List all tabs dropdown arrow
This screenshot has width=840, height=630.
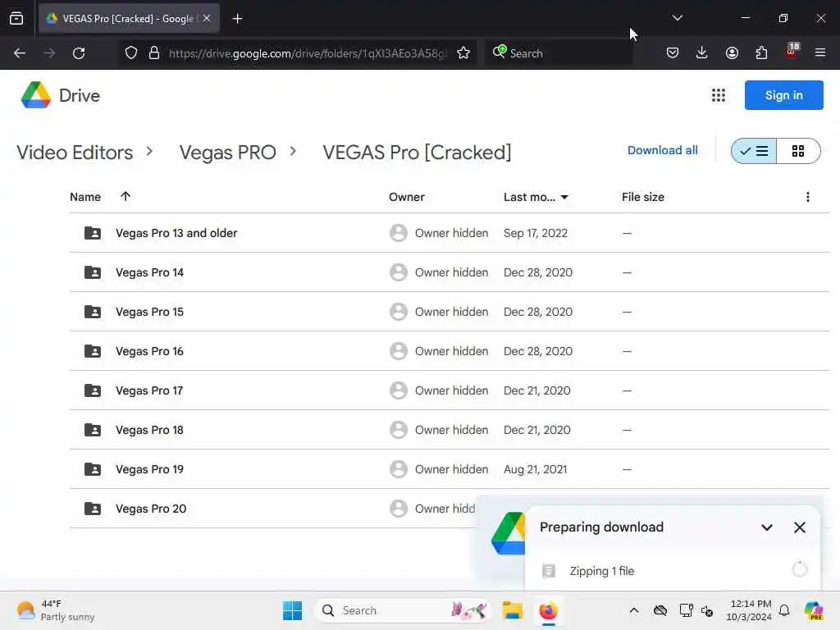click(x=677, y=18)
